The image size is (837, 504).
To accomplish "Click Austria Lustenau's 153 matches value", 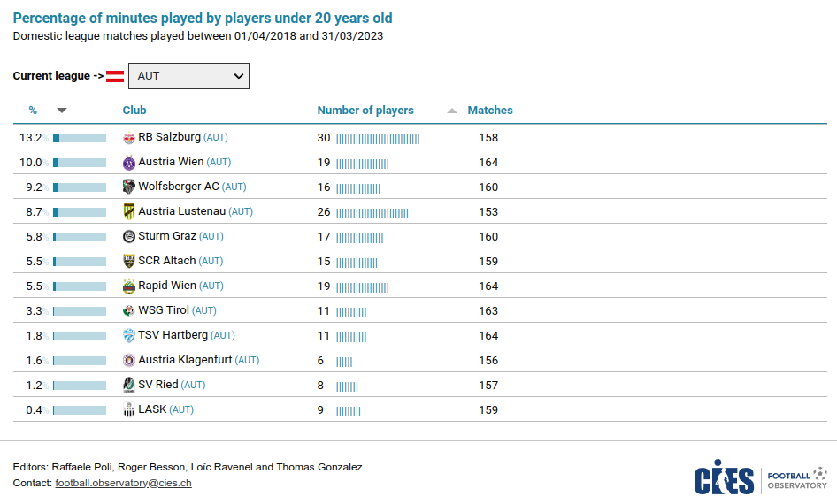I will click(488, 211).
